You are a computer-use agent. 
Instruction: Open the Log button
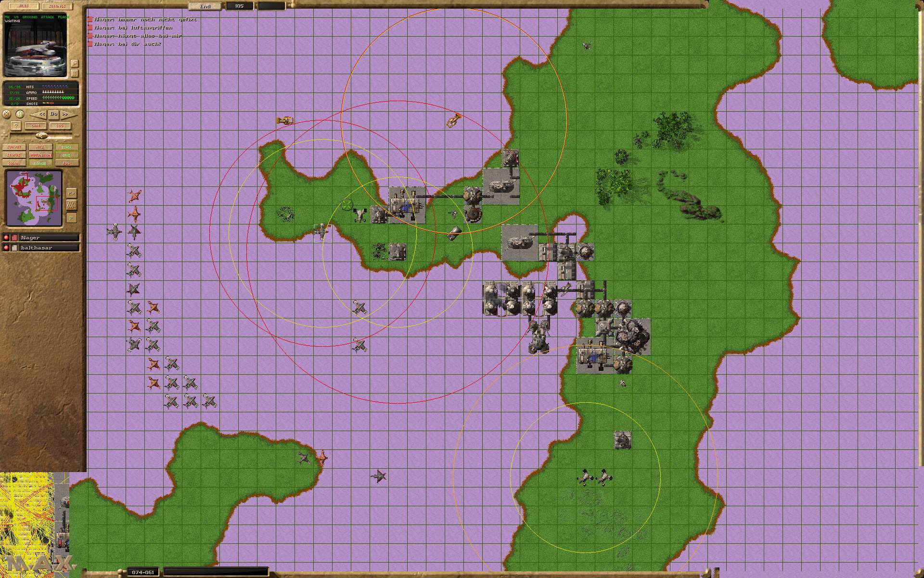tap(60, 126)
